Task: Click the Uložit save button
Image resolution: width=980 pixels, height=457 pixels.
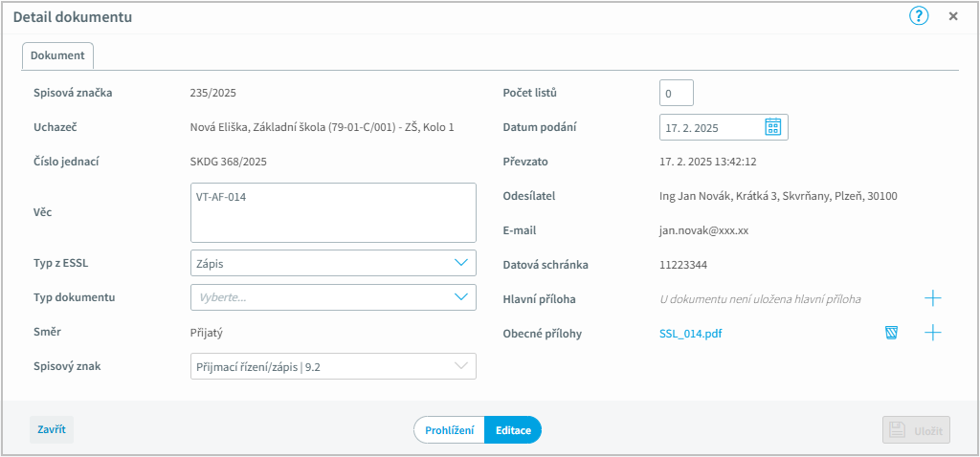Action: 916,430
